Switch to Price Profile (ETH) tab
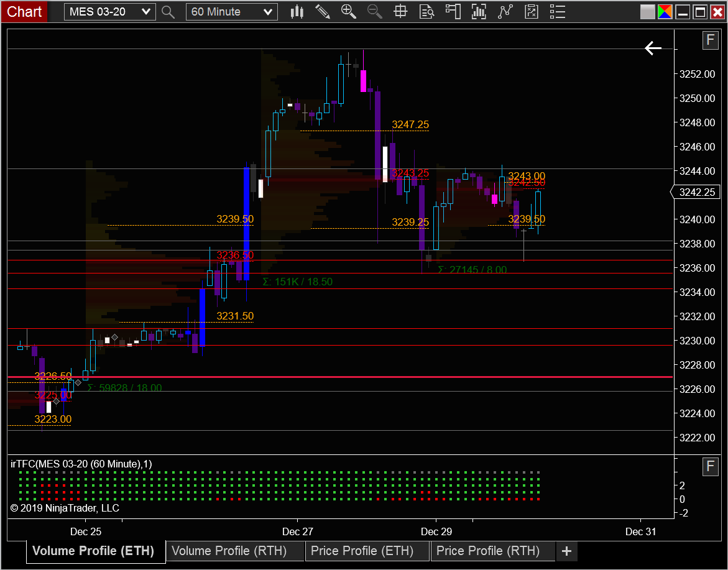728x570 pixels. pyautogui.click(x=362, y=551)
